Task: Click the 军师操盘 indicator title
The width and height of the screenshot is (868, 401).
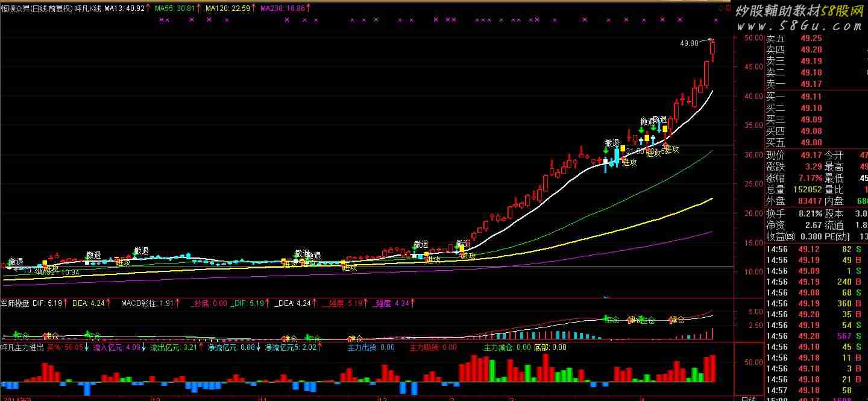Action: (15, 303)
